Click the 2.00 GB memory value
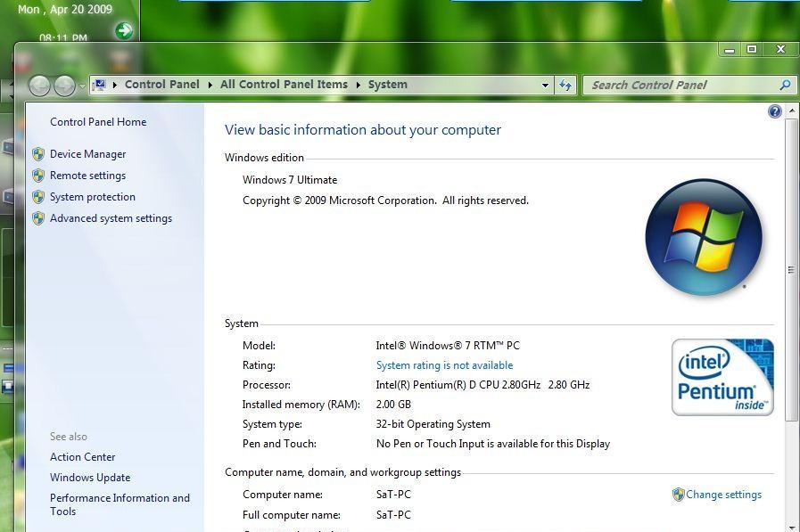 point(393,405)
